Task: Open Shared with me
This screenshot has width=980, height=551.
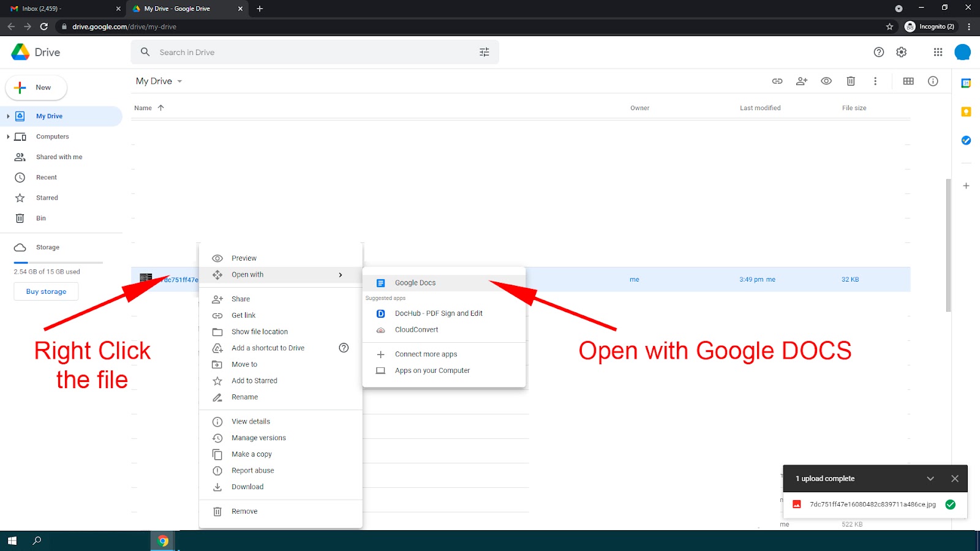Action: pos(59,157)
